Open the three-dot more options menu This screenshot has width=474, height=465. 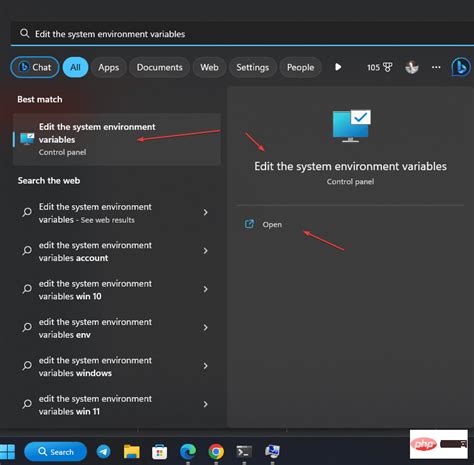[436, 67]
